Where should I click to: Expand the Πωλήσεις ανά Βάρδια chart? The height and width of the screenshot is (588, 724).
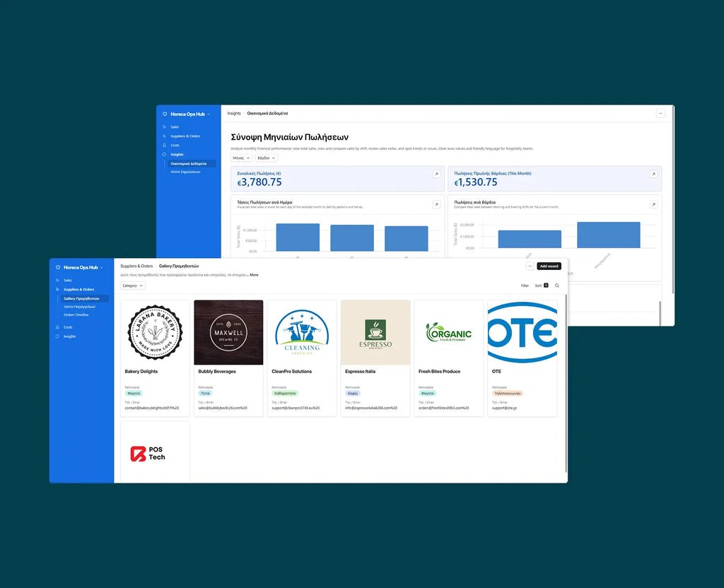click(653, 204)
